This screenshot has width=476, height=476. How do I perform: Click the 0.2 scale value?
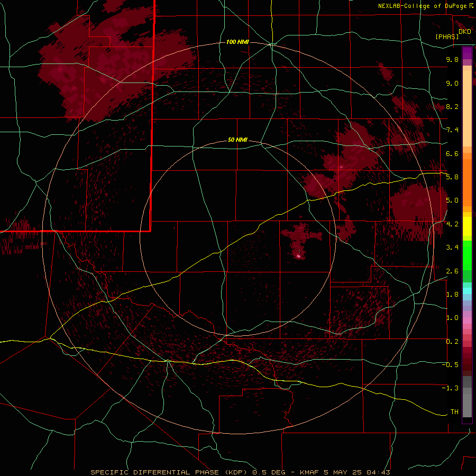[452, 342]
